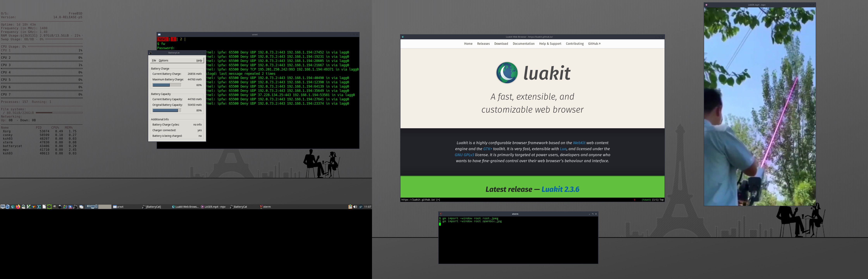
Task: Click the blue chain-link globe launcher icon
Action: [x=7, y=207]
